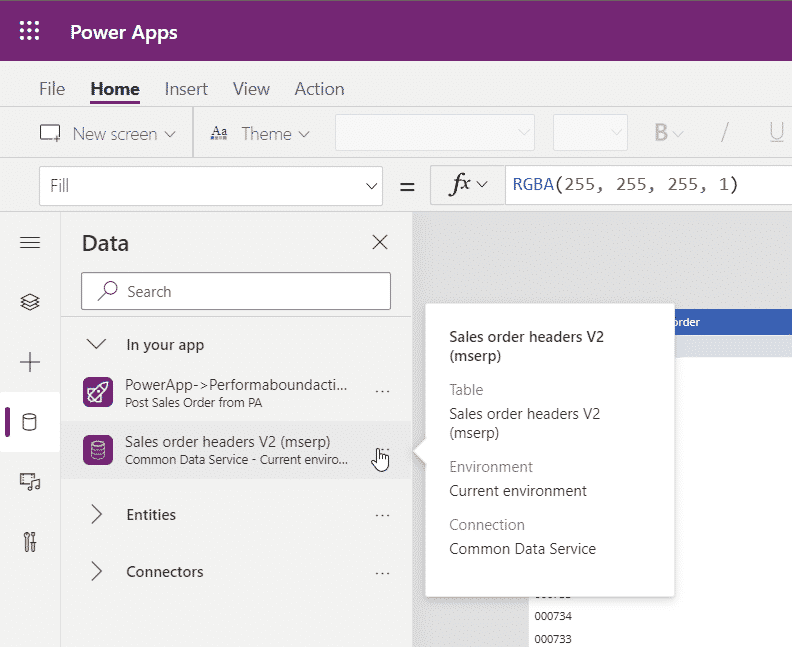This screenshot has width=792, height=647.
Task: Switch to the View tab
Action: pos(251,89)
